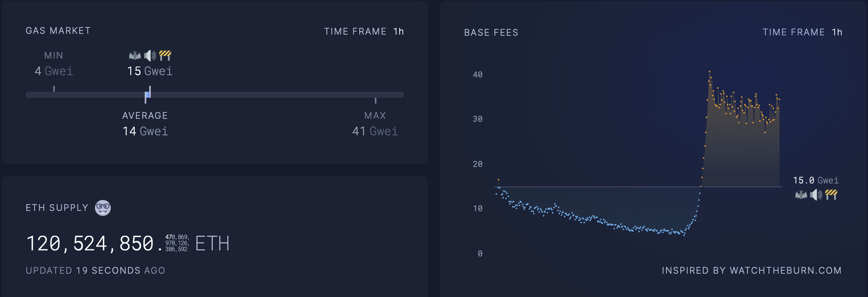
Task: Click the 41 Gwei max value
Action: [x=375, y=131]
